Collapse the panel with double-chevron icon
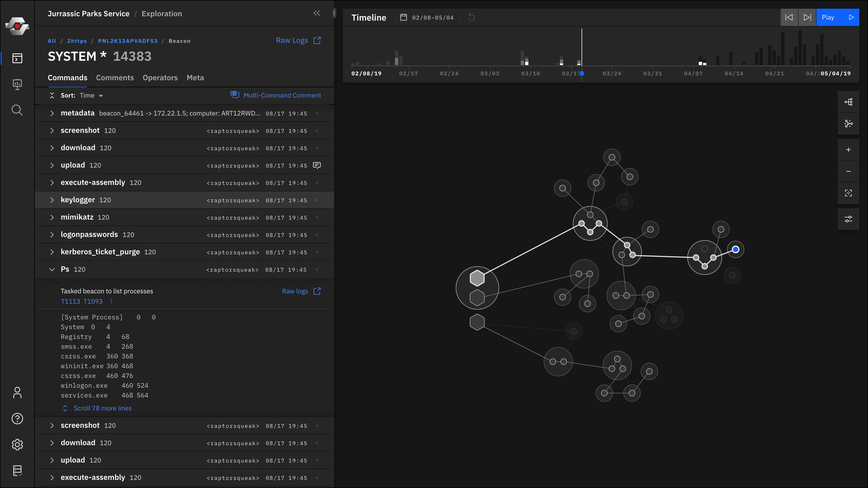 317,13
